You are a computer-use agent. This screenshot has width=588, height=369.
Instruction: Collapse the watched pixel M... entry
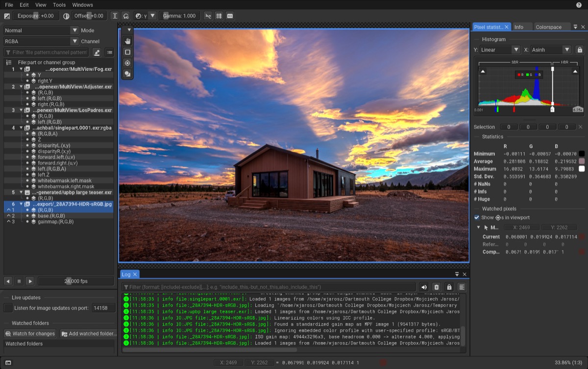click(479, 227)
